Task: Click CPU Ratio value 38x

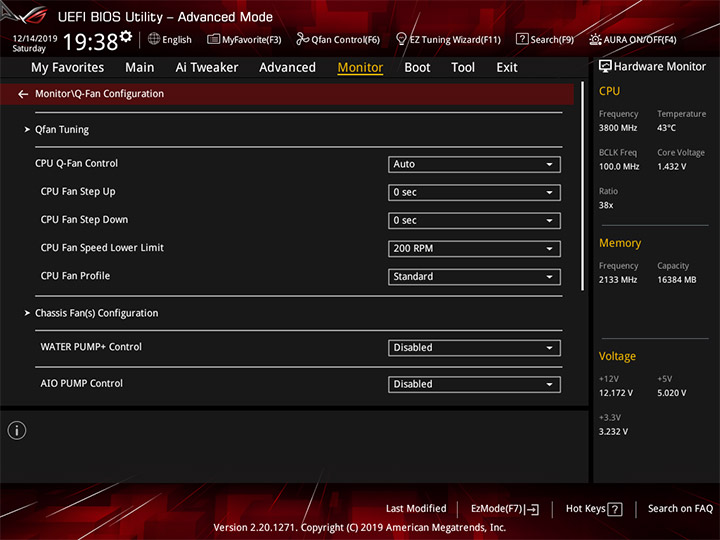Action: point(606,205)
